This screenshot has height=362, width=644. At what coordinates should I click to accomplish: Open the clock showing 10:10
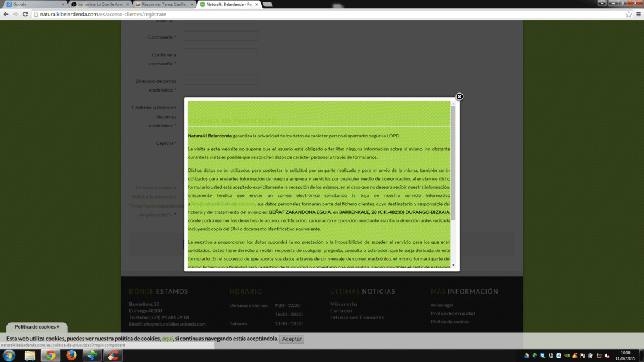point(625,356)
